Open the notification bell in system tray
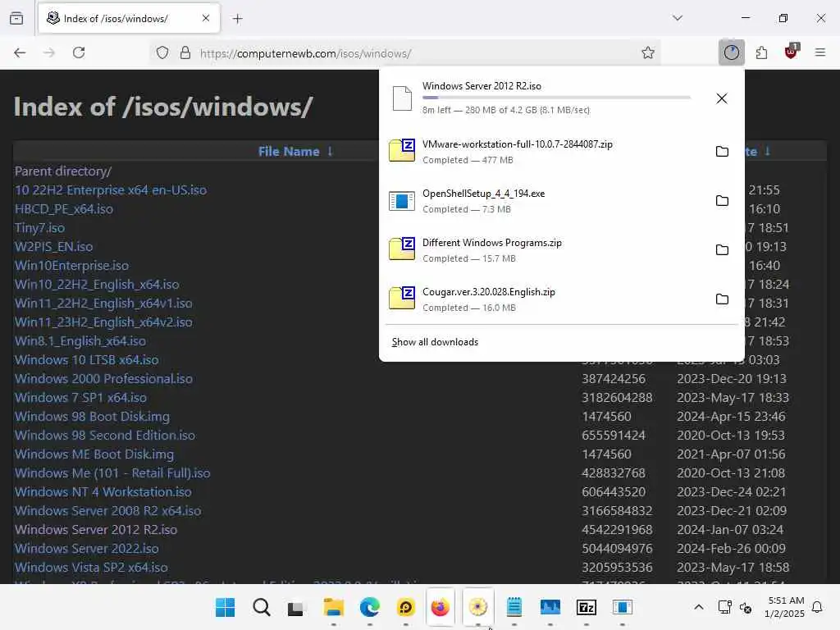This screenshot has height=630, width=840. click(817, 607)
